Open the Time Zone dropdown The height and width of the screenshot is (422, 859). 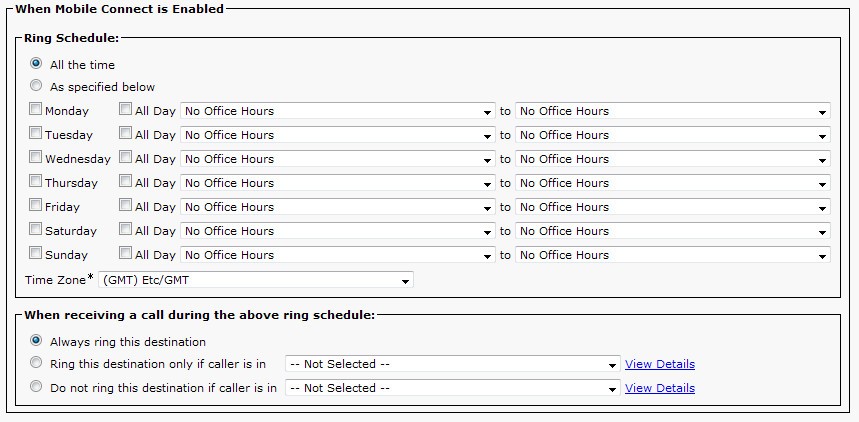click(x=256, y=280)
